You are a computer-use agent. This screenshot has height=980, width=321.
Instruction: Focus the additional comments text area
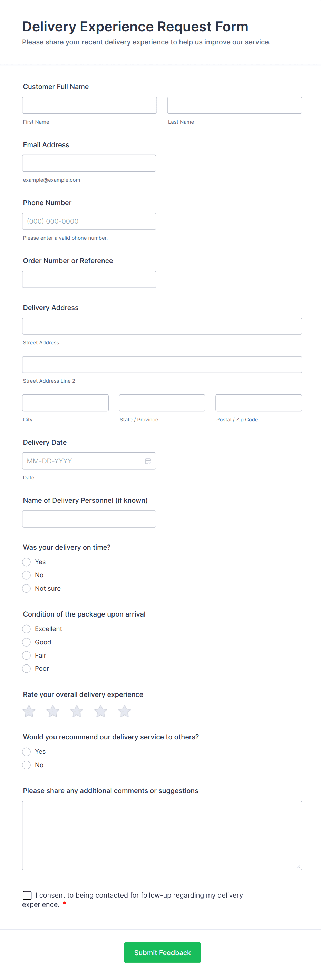(162, 835)
